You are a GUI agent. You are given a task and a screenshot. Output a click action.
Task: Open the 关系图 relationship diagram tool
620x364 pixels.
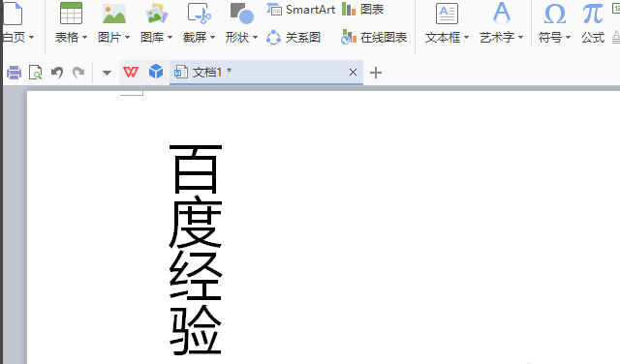[294, 38]
